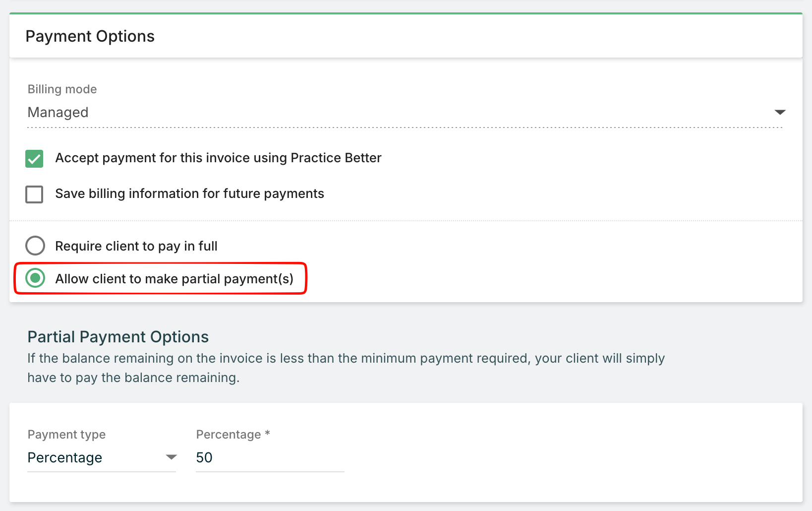Screen dimensions: 812x511
Task: Click the 'Accept payment for this invoice' label
Action: point(218,158)
